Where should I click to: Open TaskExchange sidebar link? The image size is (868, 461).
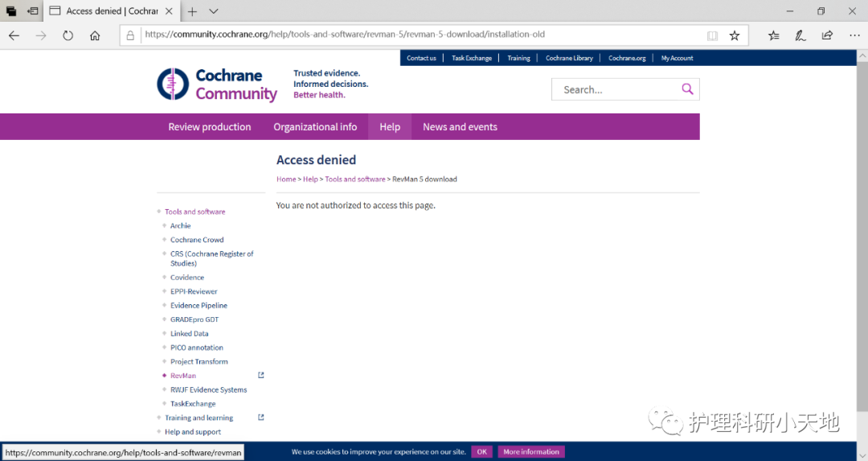pyautogui.click(x=193, y=403)
